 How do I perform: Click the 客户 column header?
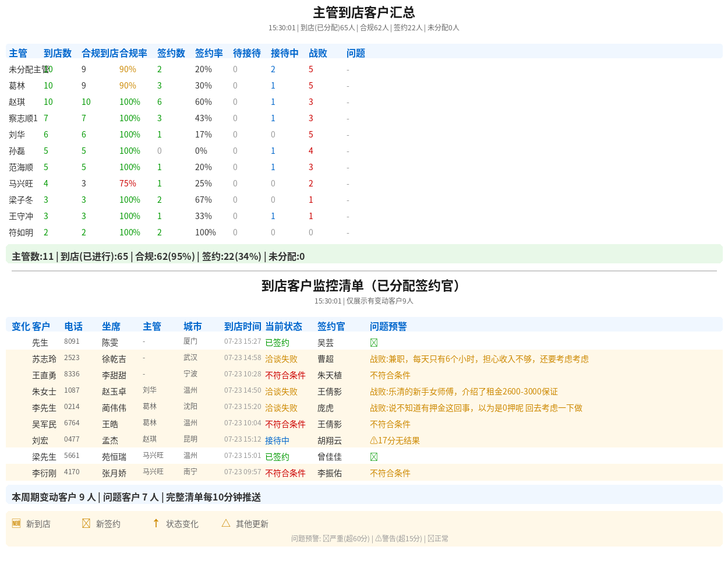[41, 326]
